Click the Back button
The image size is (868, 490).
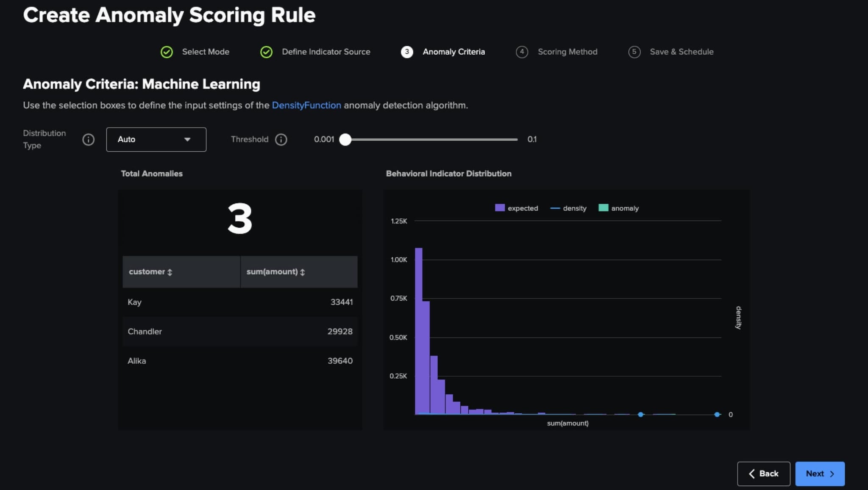click(763, 473)
